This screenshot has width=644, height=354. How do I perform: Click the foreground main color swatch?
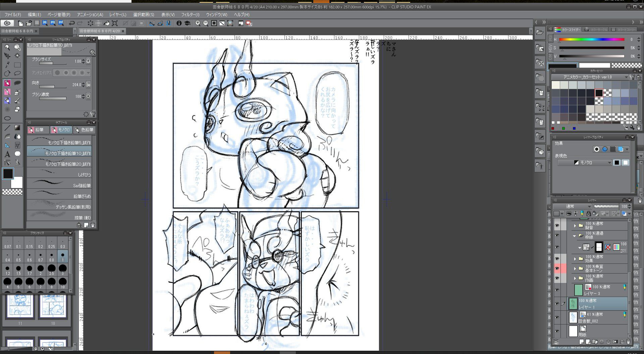pos(8,173)
